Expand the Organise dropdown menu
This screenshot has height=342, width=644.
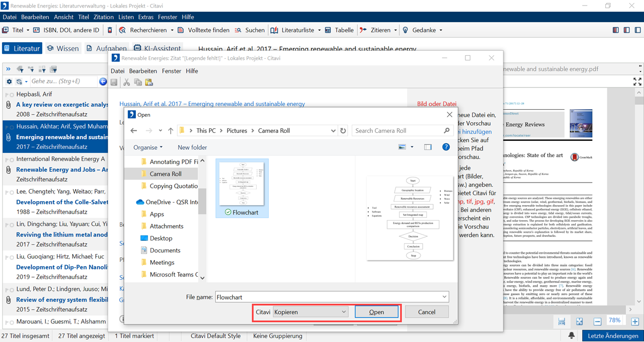(x=148, y=147)
